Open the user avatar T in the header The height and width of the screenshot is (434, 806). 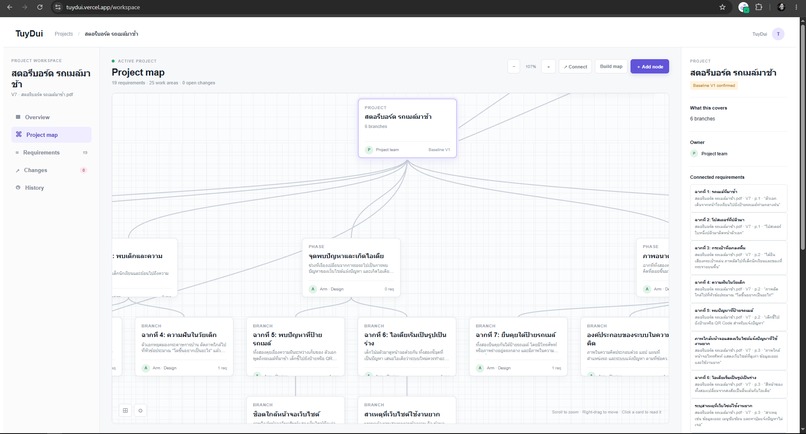click(778, 34)
